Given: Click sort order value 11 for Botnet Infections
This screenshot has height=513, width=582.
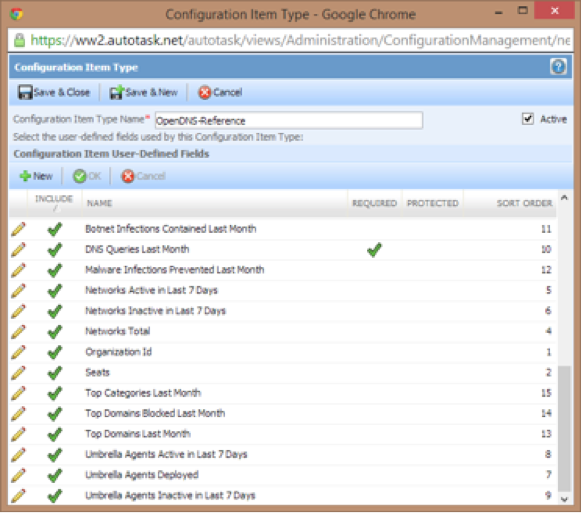Looking at the screenshot, I should tap(546, 229).
